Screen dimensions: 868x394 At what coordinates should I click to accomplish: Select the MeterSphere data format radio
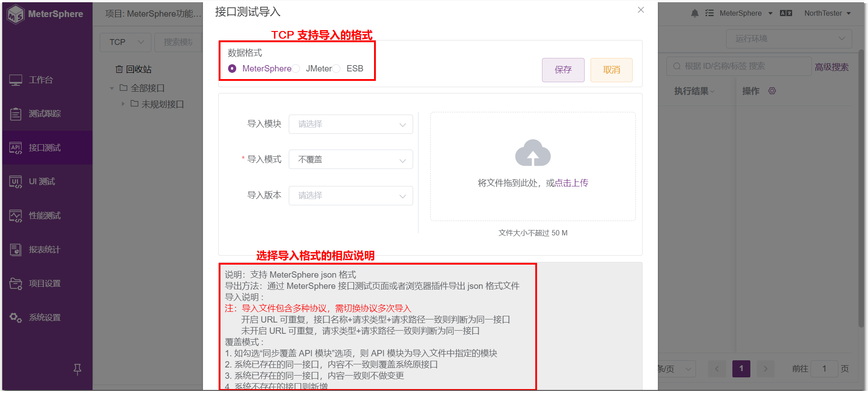[x=232, y=69]
